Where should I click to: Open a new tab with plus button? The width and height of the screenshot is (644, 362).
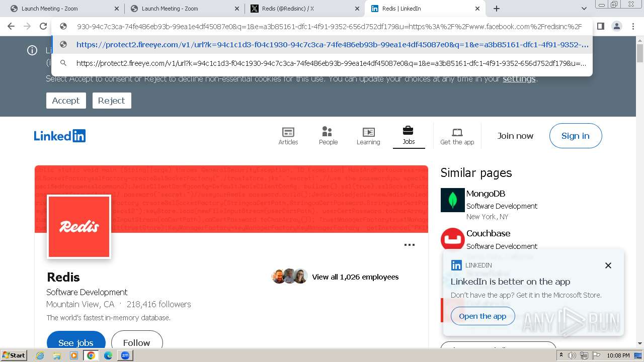click(x=496, y=9)
